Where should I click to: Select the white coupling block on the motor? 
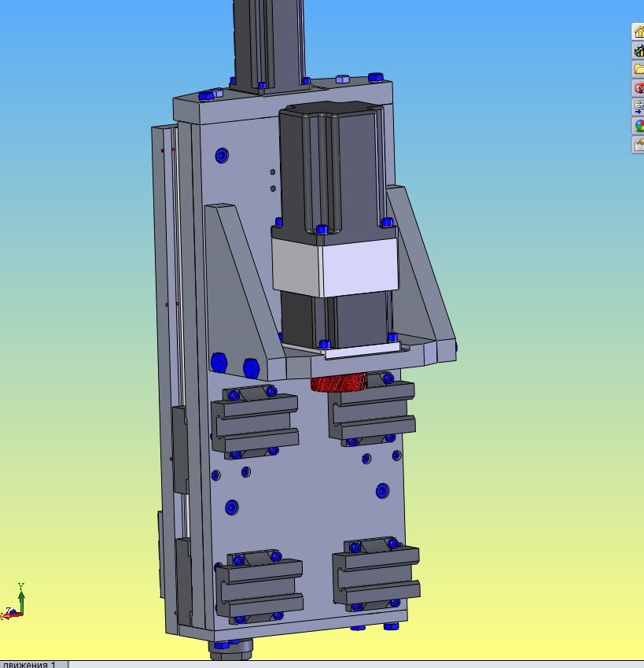pos(335,267)
